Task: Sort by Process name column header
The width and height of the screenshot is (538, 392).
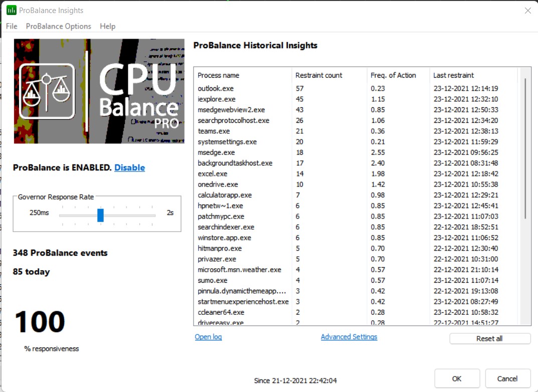Action: pyautogui.click(x=243, y=76)
